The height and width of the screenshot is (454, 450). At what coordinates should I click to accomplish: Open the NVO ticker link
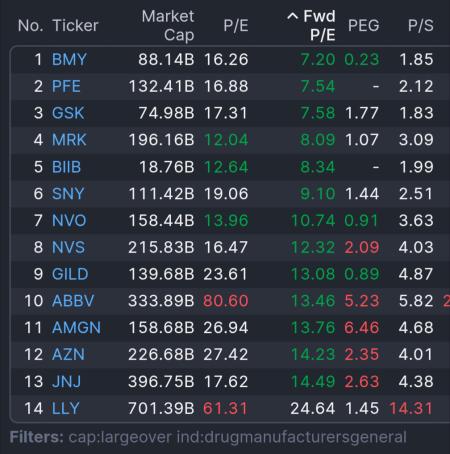69,220
